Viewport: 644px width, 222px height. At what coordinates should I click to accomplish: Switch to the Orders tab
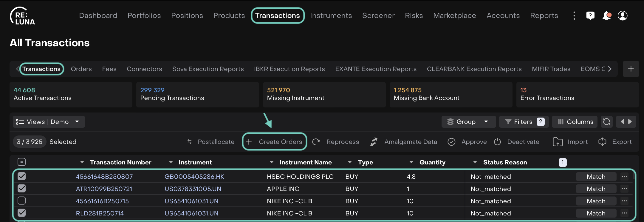pos(81,69)
